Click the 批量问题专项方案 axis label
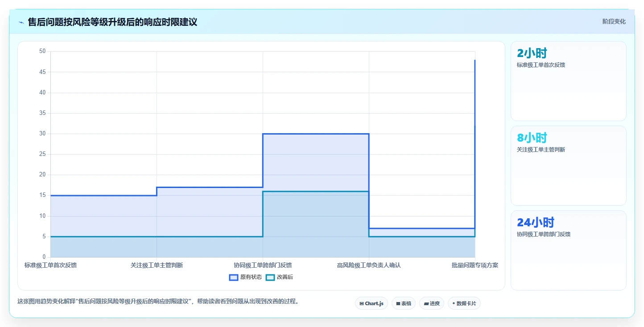The width and height of the screenshot is (644, 327). 475,265
